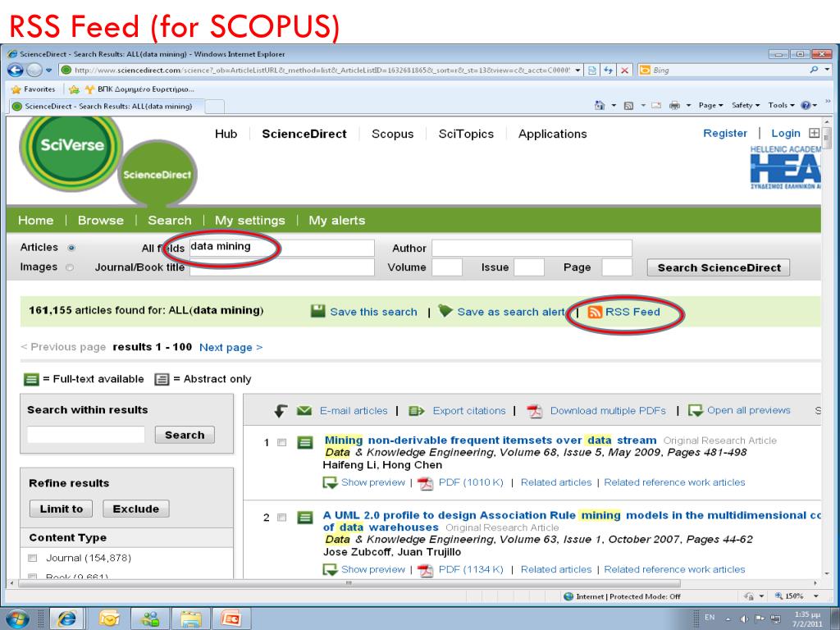Image resolution: width=840 pixels, height=630 pixels.
Task: Click the add to favorites bar icon
Action: point(74,89)
